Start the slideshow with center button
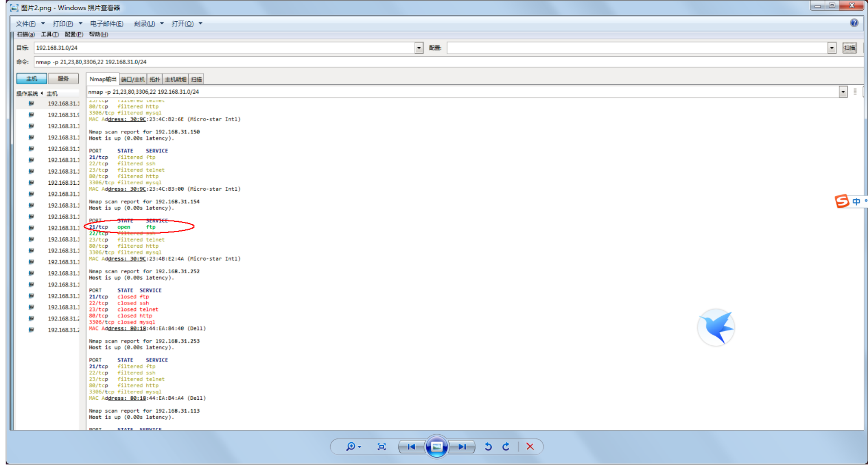The width and height of the screenshot is (868, 467). [437, 447]
